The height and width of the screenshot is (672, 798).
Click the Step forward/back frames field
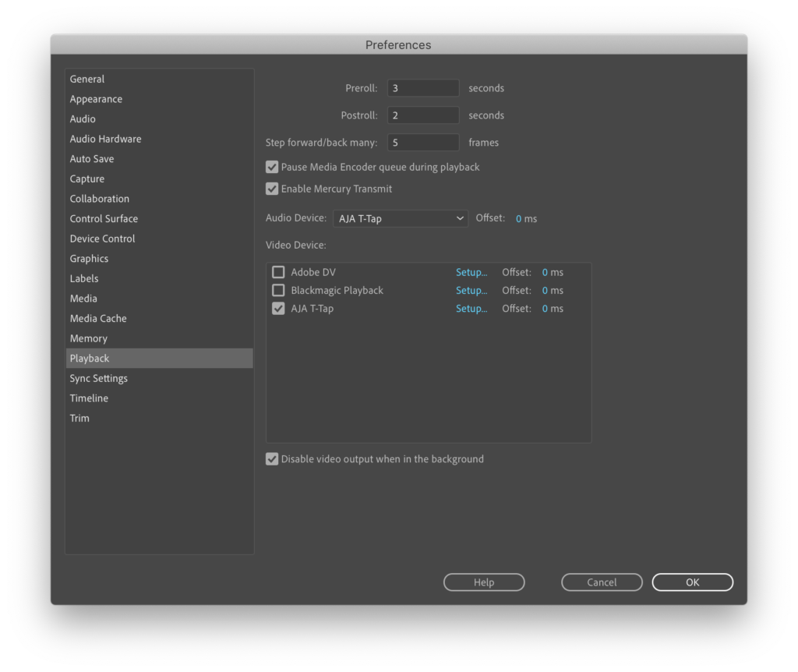423,142
